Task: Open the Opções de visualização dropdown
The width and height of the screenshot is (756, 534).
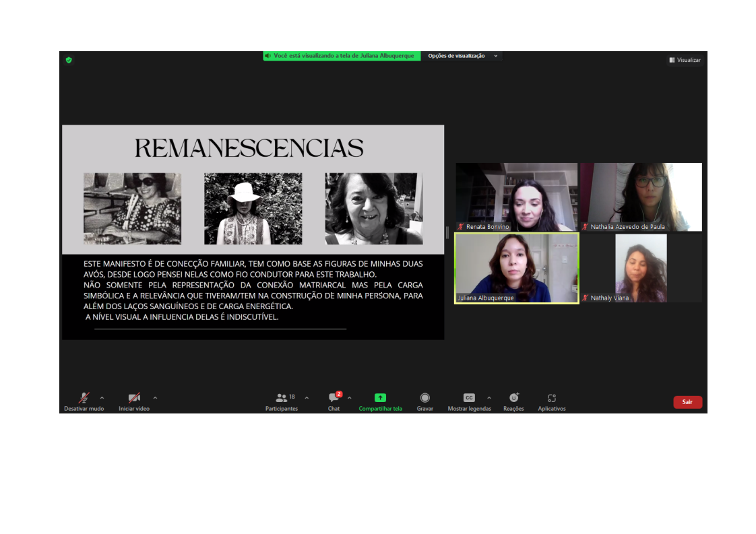Action: point(463,56)
